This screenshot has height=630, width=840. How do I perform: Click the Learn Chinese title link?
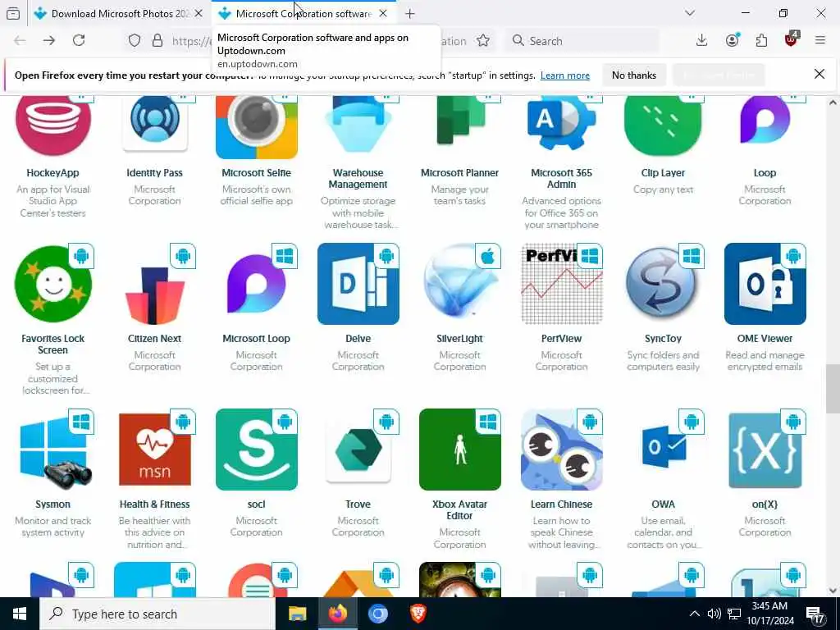point(561,504)
